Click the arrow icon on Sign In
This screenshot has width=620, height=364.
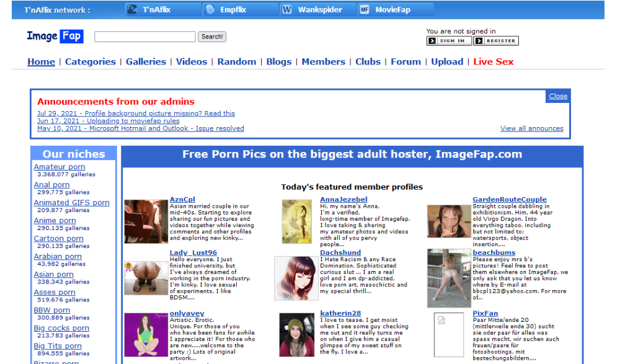(x=432, y=41)
